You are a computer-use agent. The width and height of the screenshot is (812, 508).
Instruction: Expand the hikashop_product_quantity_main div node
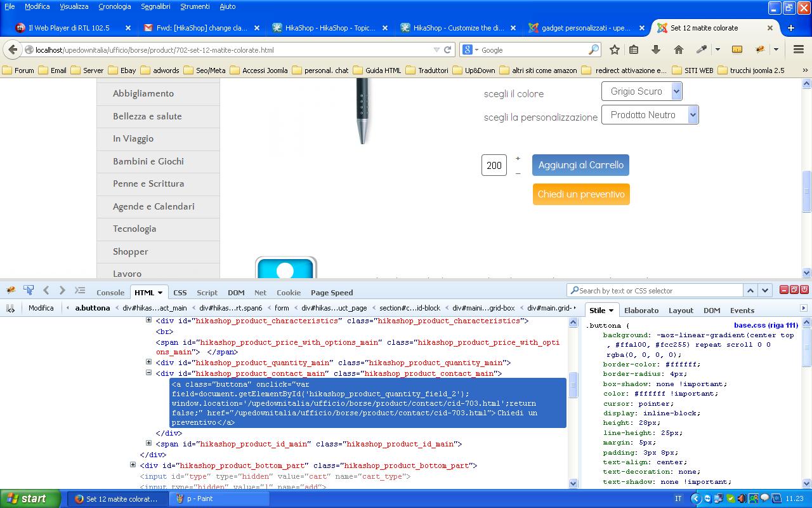point(149,362)
